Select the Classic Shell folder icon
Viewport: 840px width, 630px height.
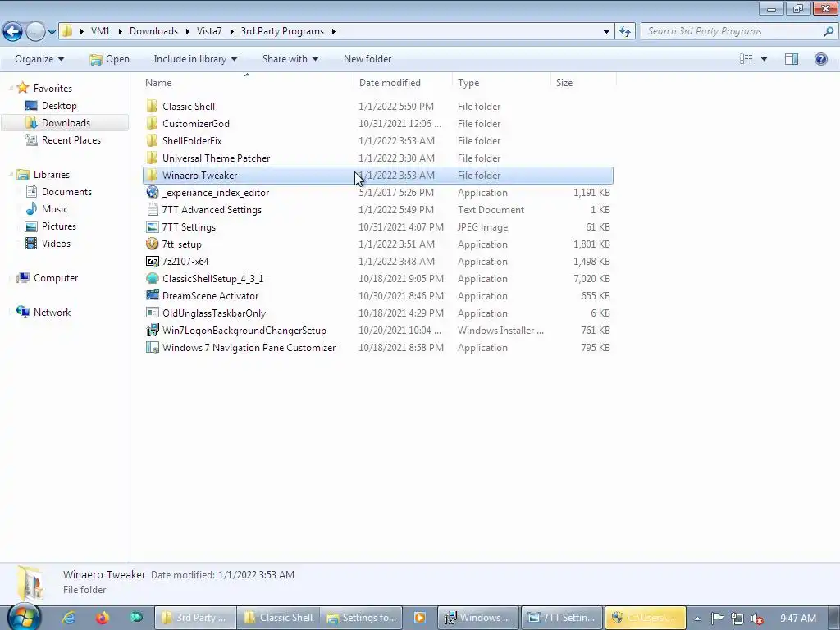(152, 106)
